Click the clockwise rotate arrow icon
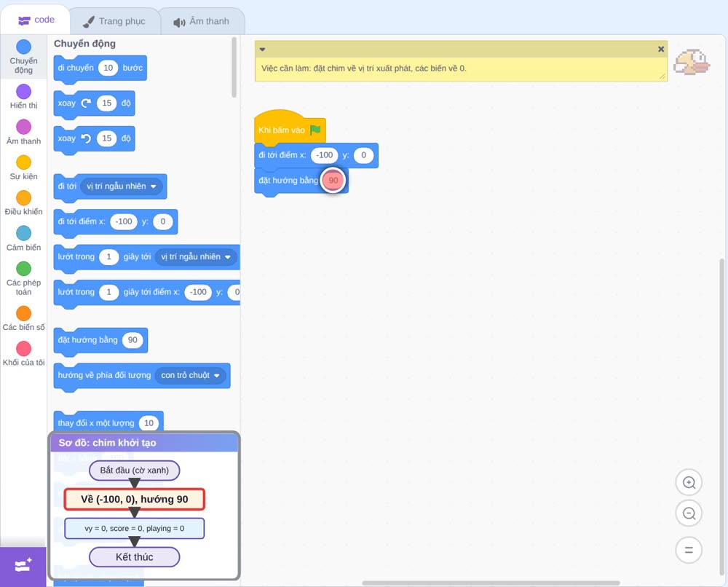 [87, 103]
